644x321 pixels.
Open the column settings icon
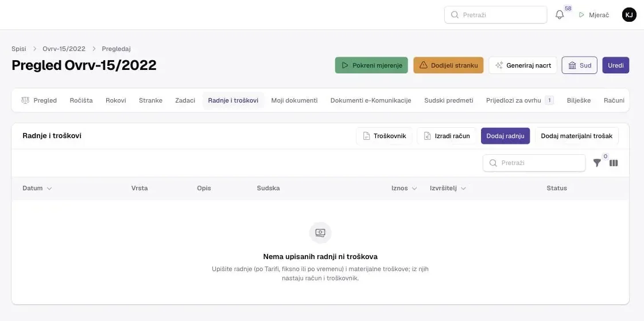tap(614, 163)
